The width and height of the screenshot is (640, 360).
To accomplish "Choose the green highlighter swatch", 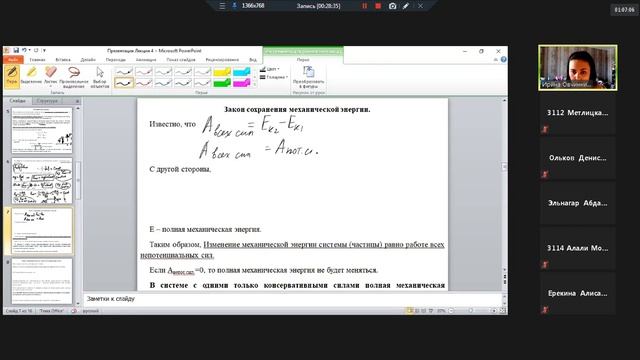I will click(222, 83).
